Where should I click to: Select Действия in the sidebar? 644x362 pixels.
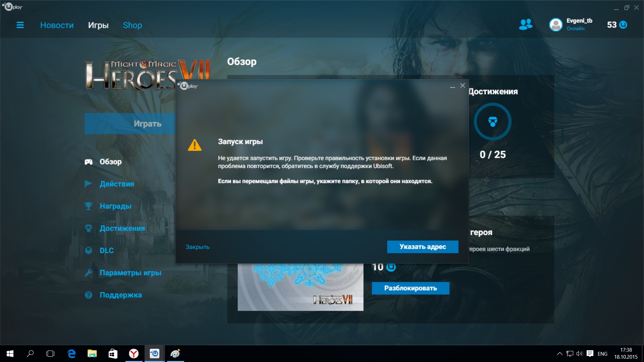116,184
